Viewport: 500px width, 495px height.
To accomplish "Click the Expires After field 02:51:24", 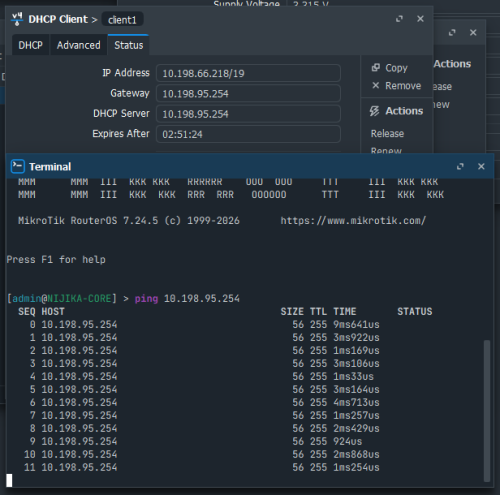I will [x=248, y=134].
